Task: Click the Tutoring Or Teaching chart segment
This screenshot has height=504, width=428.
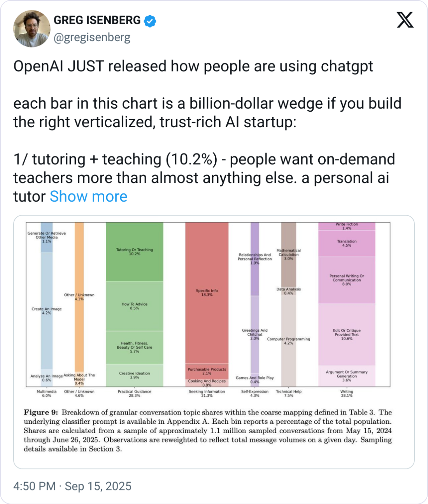Action: tap(135, 252)
